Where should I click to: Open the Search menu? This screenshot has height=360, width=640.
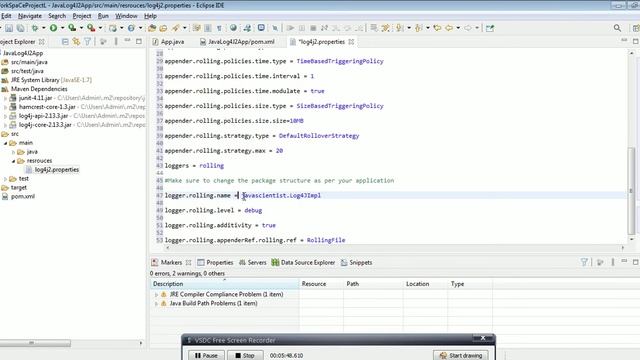click(57, 16)
